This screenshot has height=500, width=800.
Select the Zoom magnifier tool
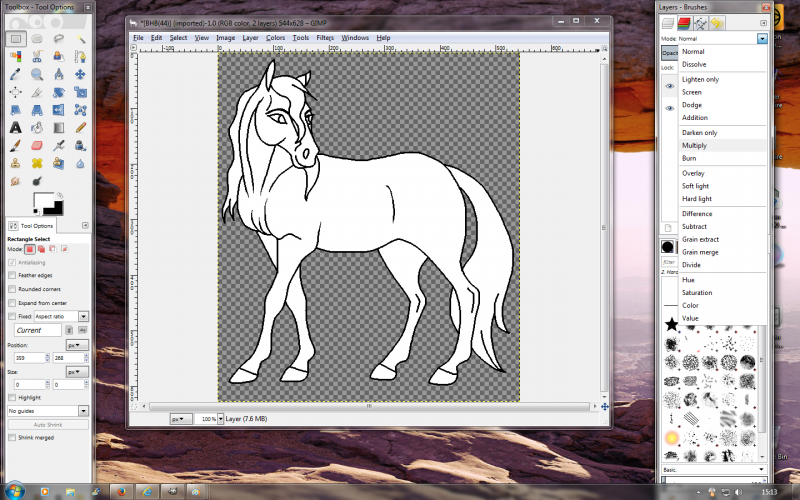click(37, 74)
